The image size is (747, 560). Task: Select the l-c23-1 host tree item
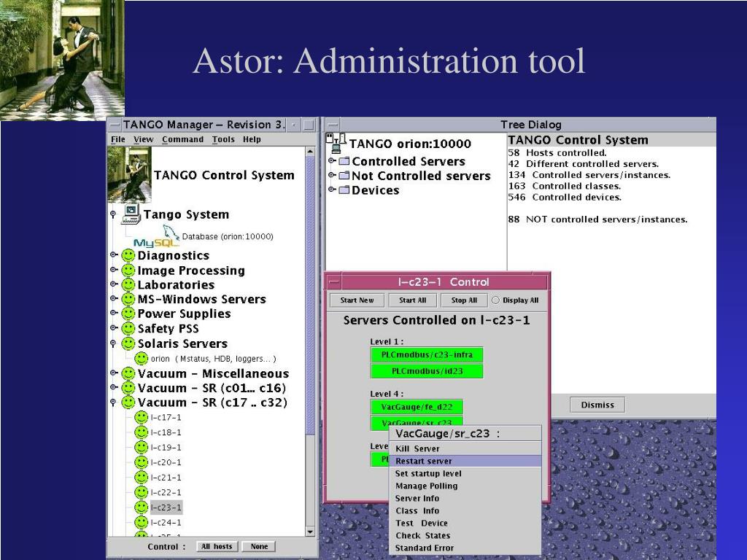[x=166, y=507]
